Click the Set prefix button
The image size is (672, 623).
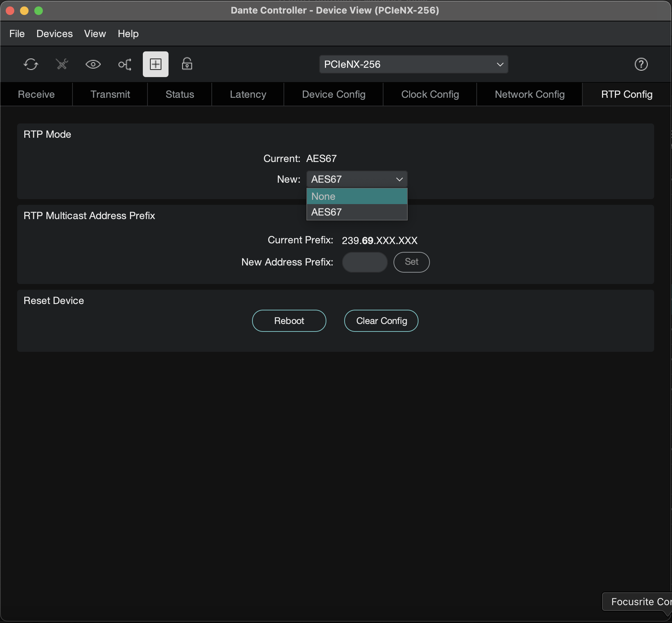tap(411, 262)
